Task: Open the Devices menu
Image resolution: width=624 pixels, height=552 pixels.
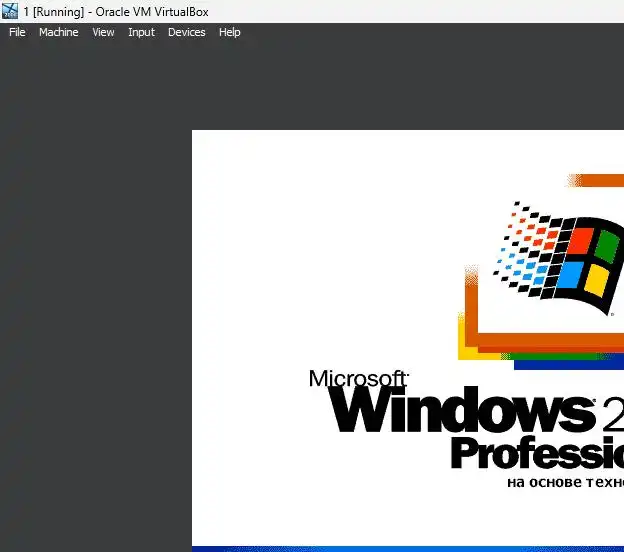Action: point(187,32)
